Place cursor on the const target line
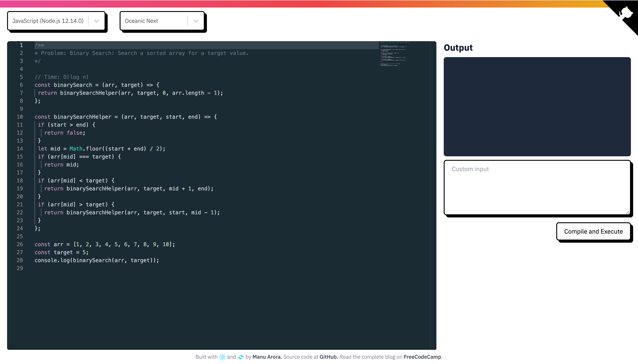 [x=62, y=252]
